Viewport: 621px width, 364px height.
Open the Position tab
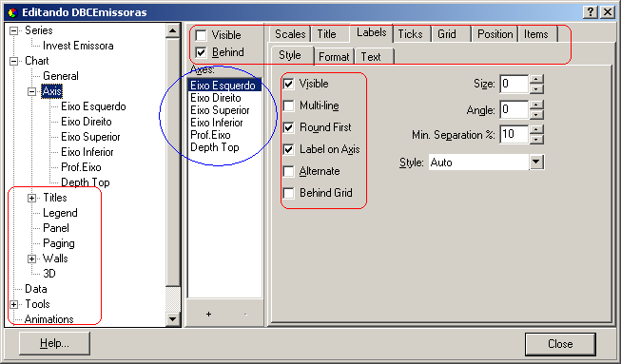(495, 34)
